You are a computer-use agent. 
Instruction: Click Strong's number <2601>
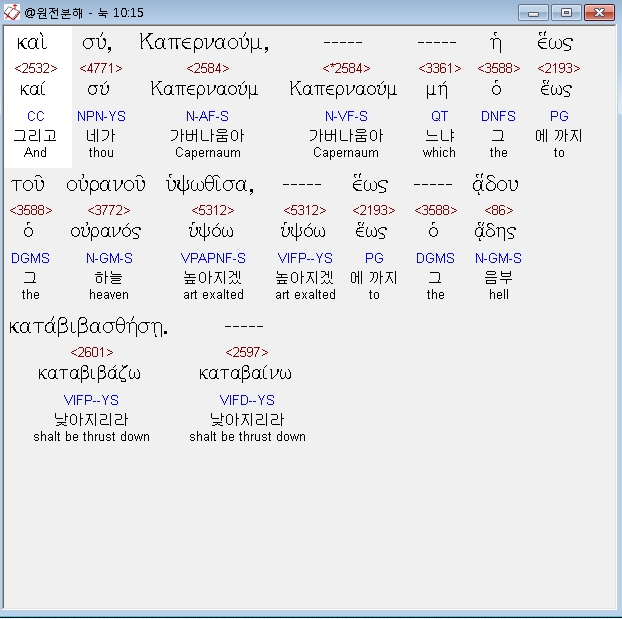[x=92, y=352]
